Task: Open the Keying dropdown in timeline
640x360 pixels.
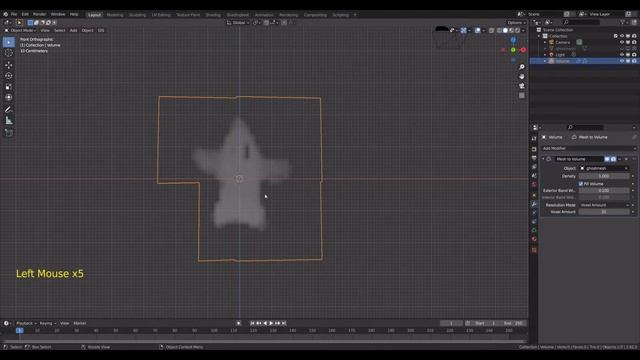Action: tap(48, 323)
